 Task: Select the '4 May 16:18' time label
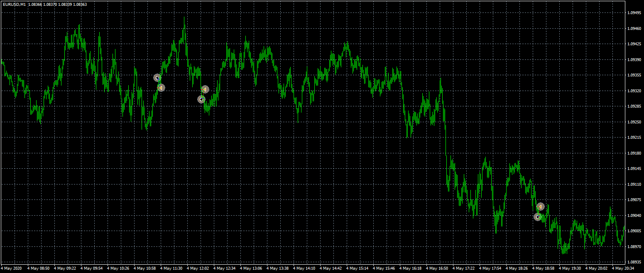tap(411, 269)
